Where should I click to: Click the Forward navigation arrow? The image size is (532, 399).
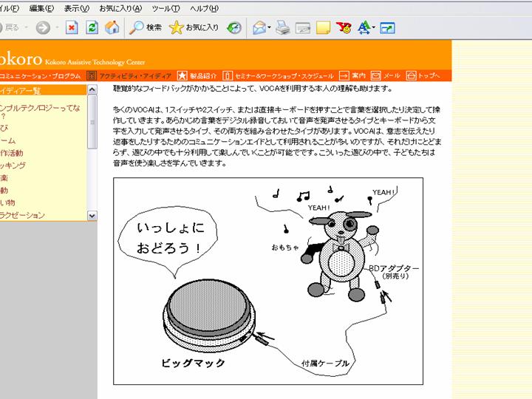[x=43, y=27]
